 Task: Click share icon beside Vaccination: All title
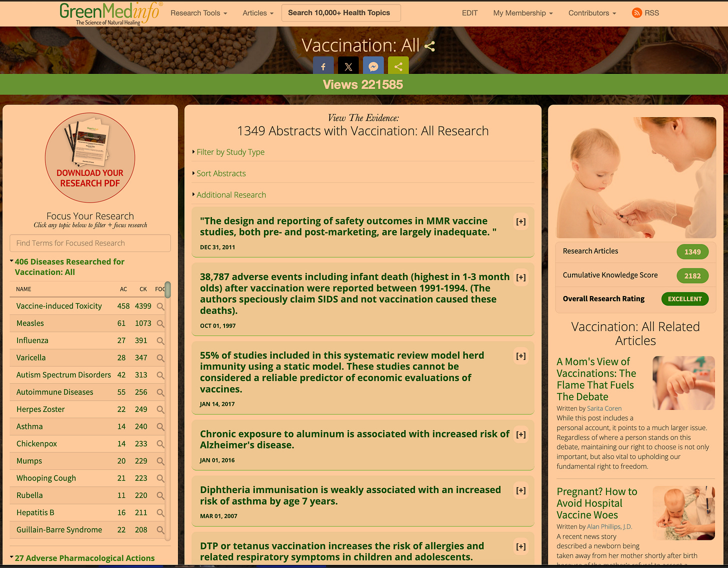429,46
